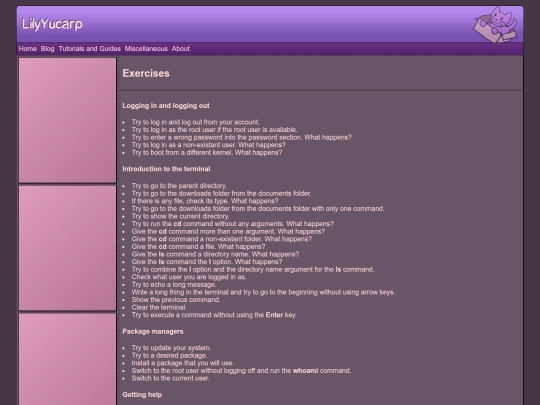Click 'Introduction to the terminal' heading

pos(166,169)
